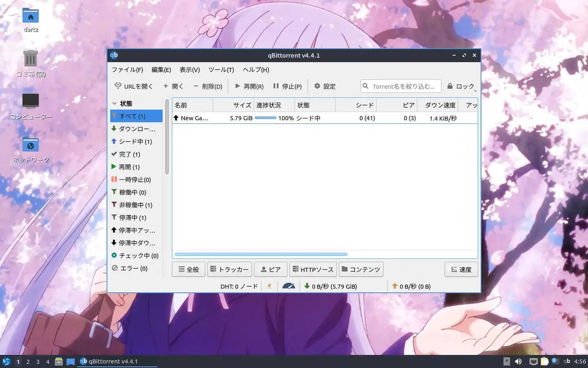
Task: Select the 非稼働中 (1) funnel filter
Action: pos(136,205)
